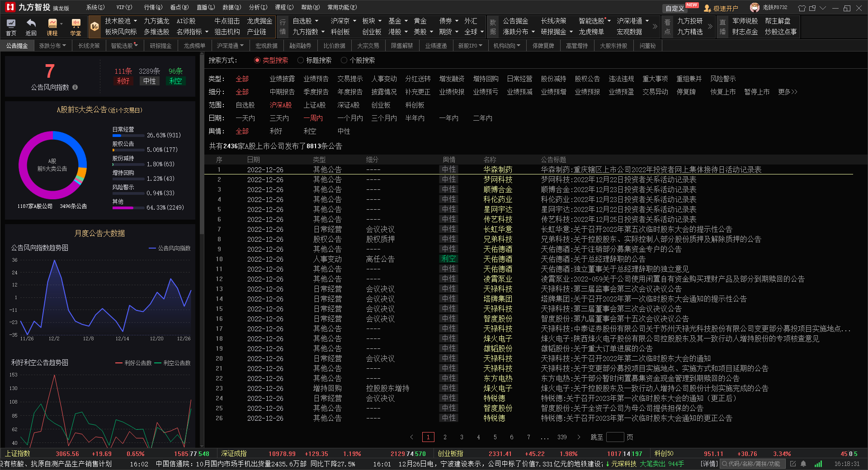Switch to the 大宗交易 tab
This screenshot has width=868, height=470.
[368, 46]
